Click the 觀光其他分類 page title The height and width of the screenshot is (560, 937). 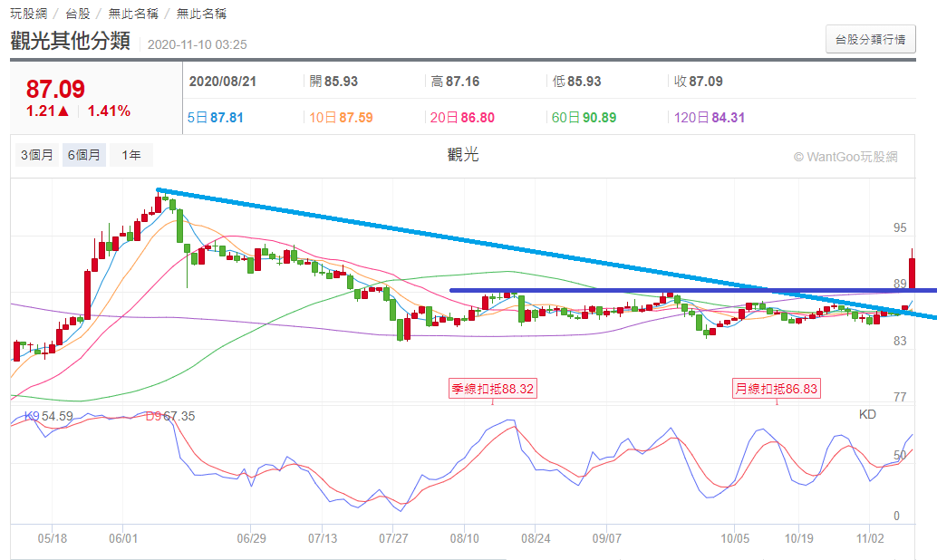(x=70, y=41)
